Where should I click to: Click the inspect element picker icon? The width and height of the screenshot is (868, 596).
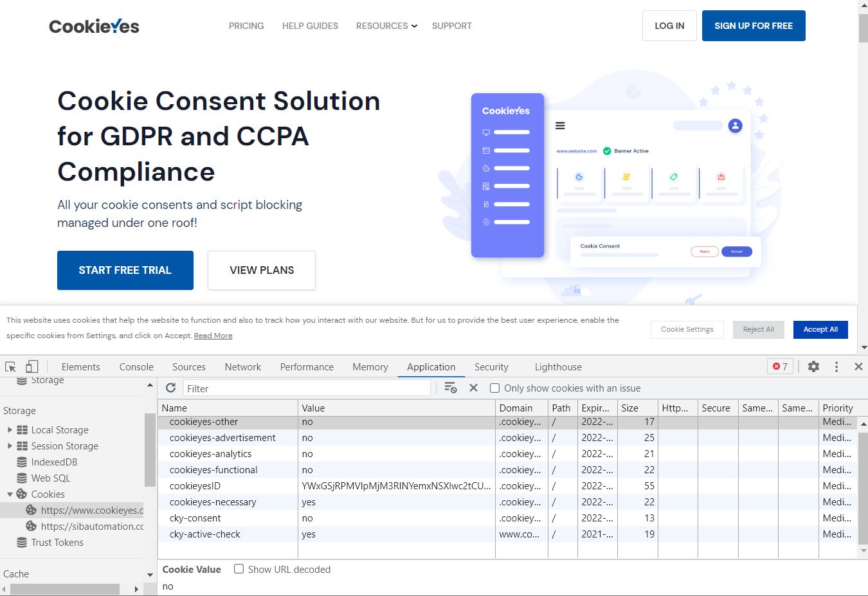[x=11, y=366]
